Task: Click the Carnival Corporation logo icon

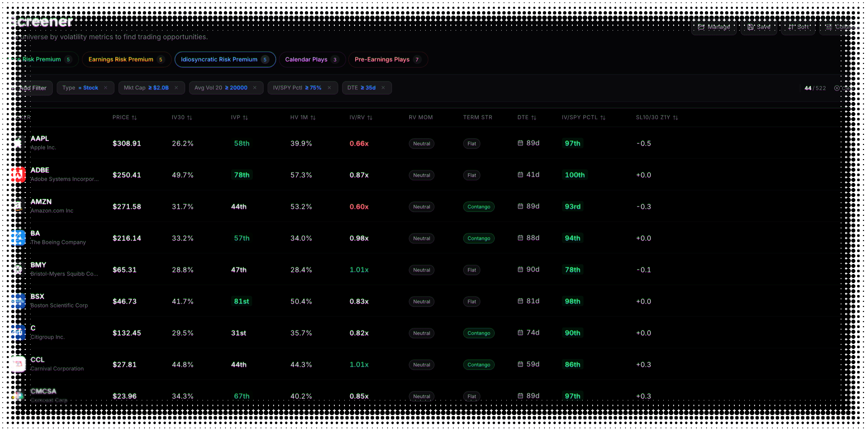Action: tap(18, 364)
